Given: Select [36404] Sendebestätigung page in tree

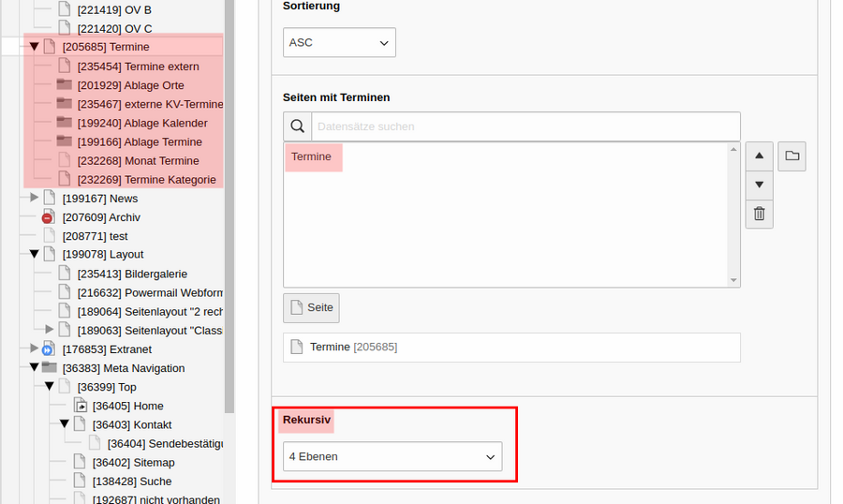Looking at the screenshot, I should [x=165, y=444].
